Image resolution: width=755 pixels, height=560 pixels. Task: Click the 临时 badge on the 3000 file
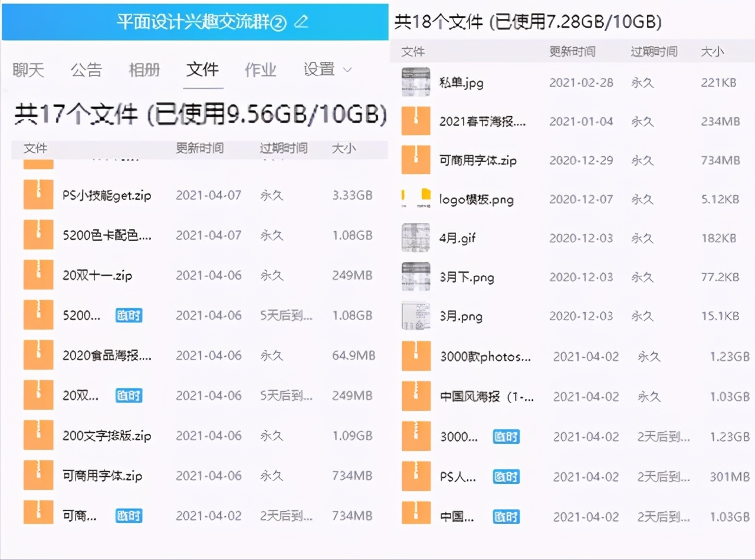[x=506, y=437]
